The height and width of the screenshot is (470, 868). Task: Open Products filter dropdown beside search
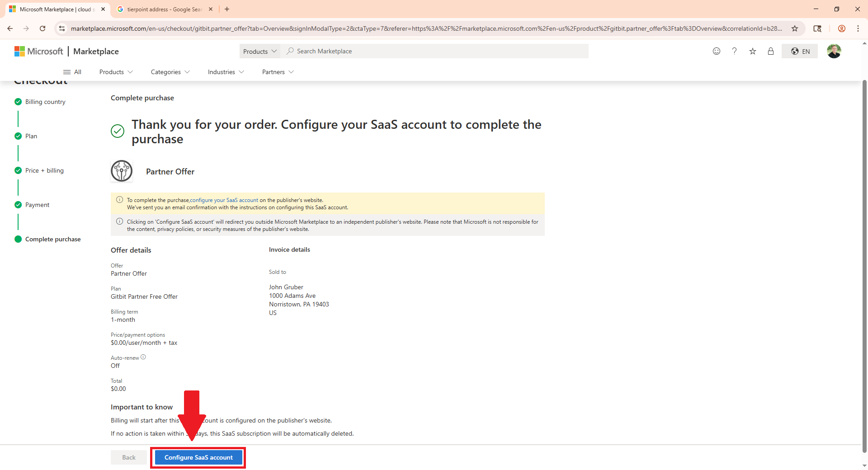tap(260, 51)
